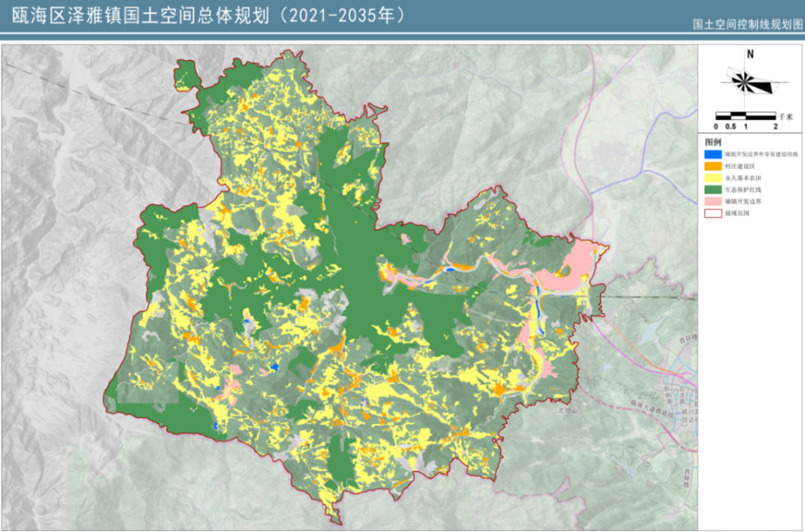Click the 永久基本农田 legend label text
Viewport: 805px width, 532px height.
click(743, 178)
